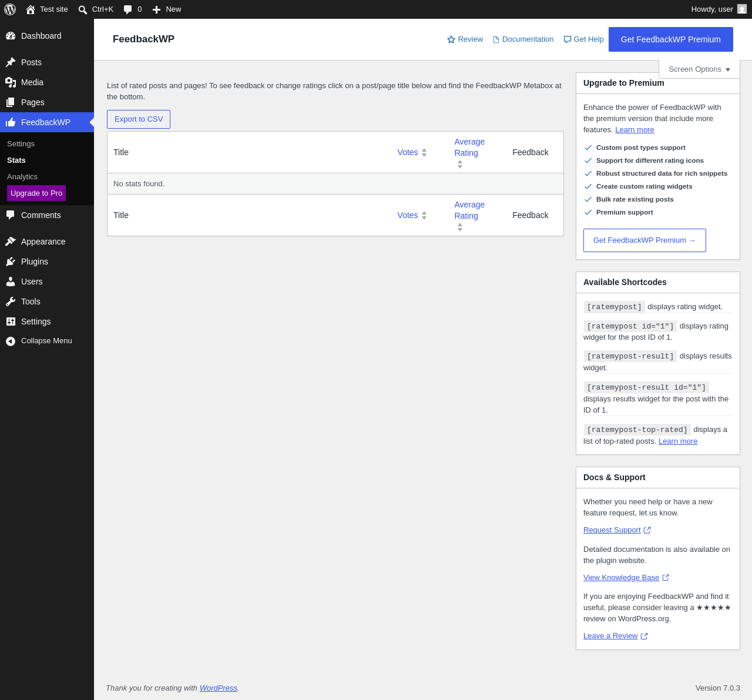Click the Pages icon in sidebar
The height and width of the screenshot is (700, 752).
click(x=11, y=102)
